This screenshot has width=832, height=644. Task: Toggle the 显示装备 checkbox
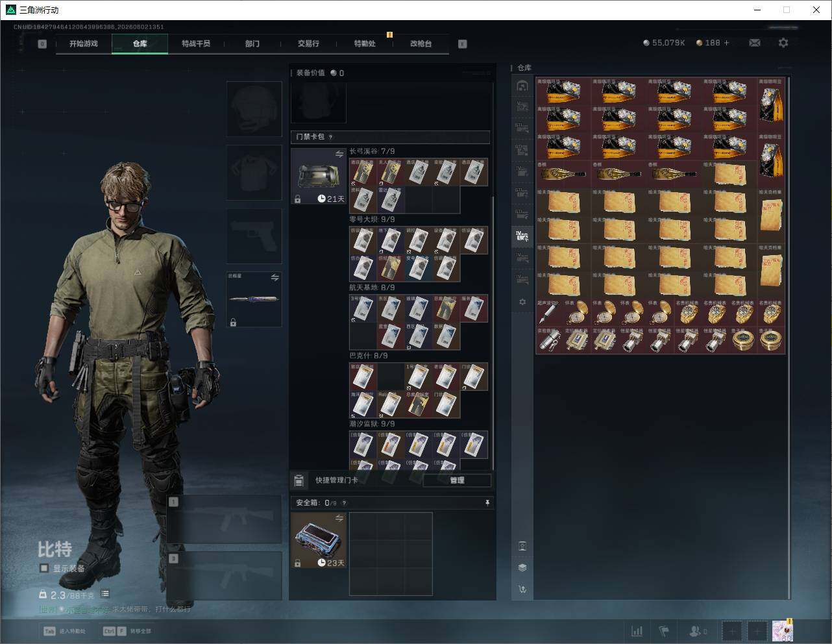tap(44, 568)
